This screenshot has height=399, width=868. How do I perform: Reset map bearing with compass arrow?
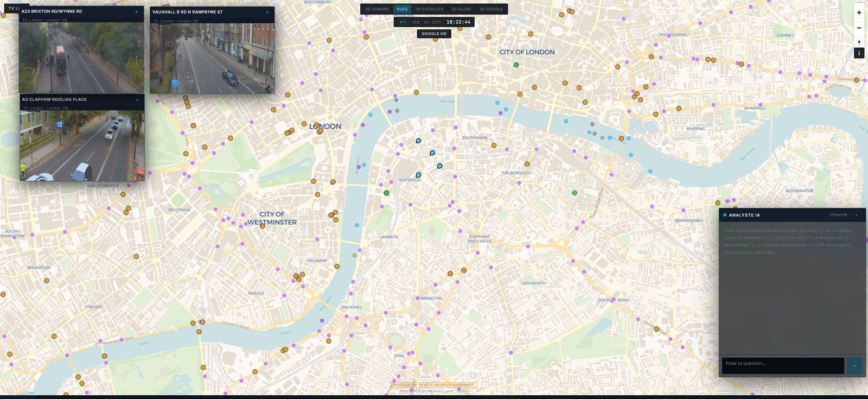859,42
